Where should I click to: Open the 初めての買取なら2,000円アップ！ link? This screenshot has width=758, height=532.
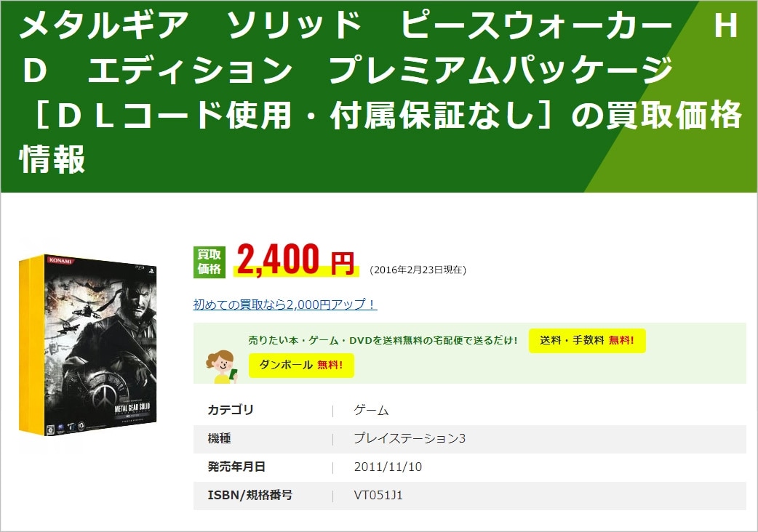click(x=284, y=305)
